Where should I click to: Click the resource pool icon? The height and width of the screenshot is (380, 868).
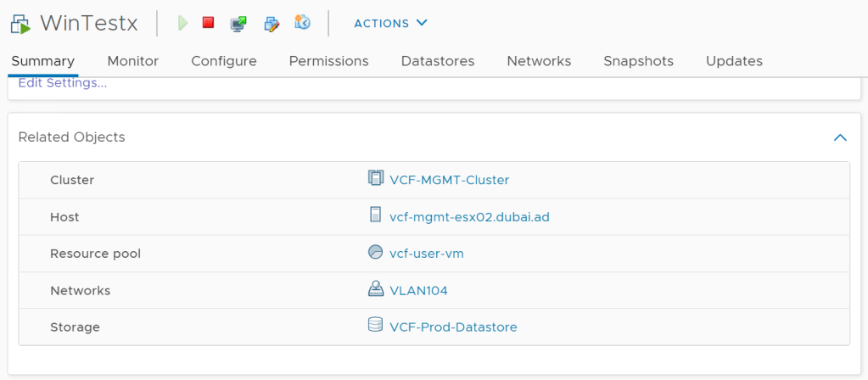click(376, 253)
